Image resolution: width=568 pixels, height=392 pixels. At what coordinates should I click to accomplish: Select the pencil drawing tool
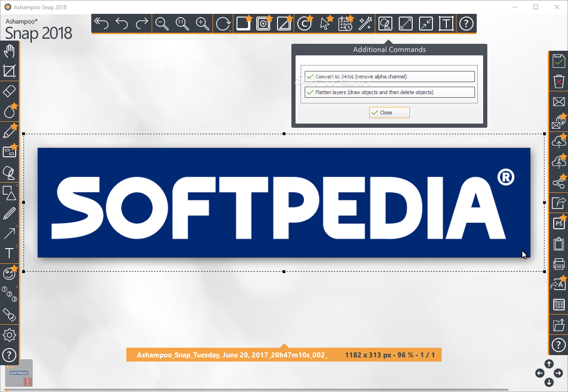9,214
